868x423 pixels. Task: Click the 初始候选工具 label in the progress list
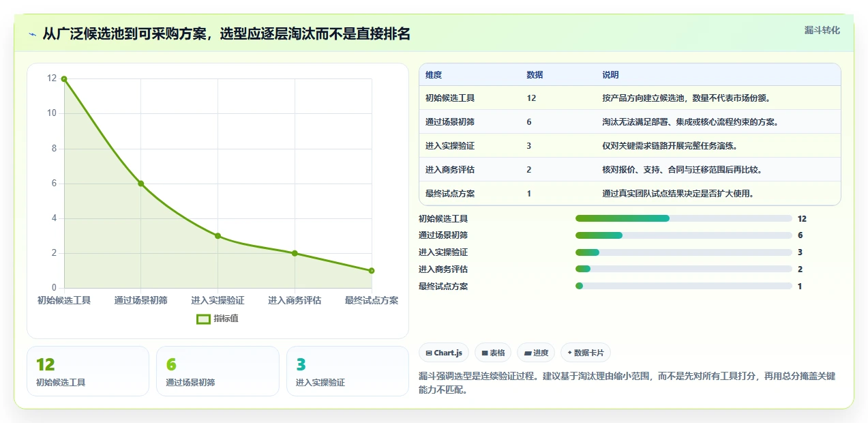pos(443,219)
